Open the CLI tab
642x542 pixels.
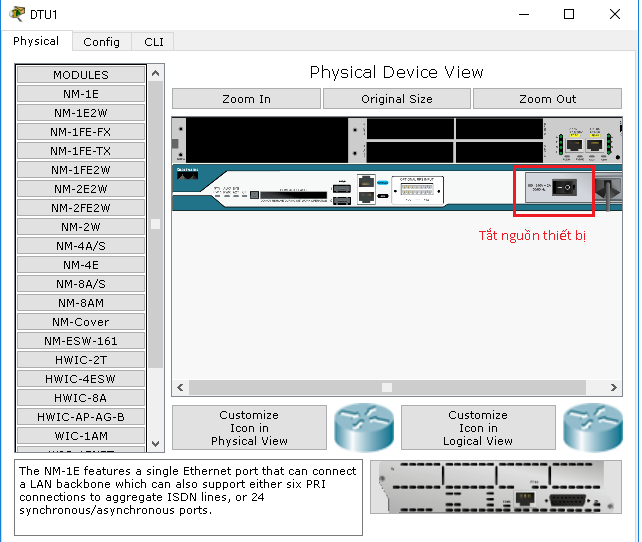(x=154, y=42)
